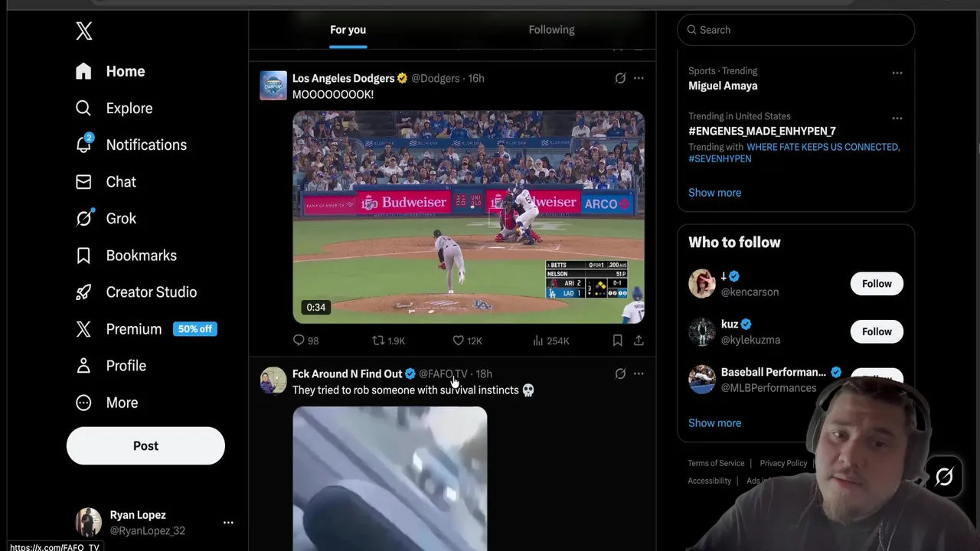Click WHERE FATE KEEPS US CONNECTED link
This screenshot has width=980, height=551.
click(x=822, y=147)
